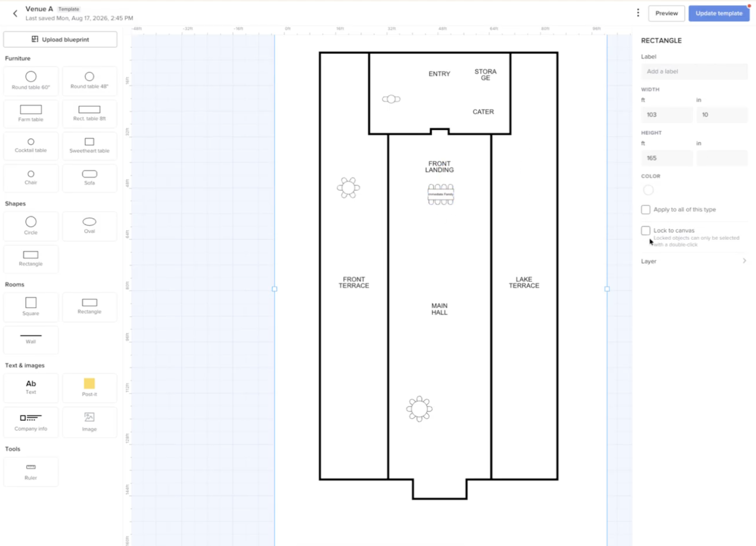Add a Chair from Furniture

coord(31,178)
